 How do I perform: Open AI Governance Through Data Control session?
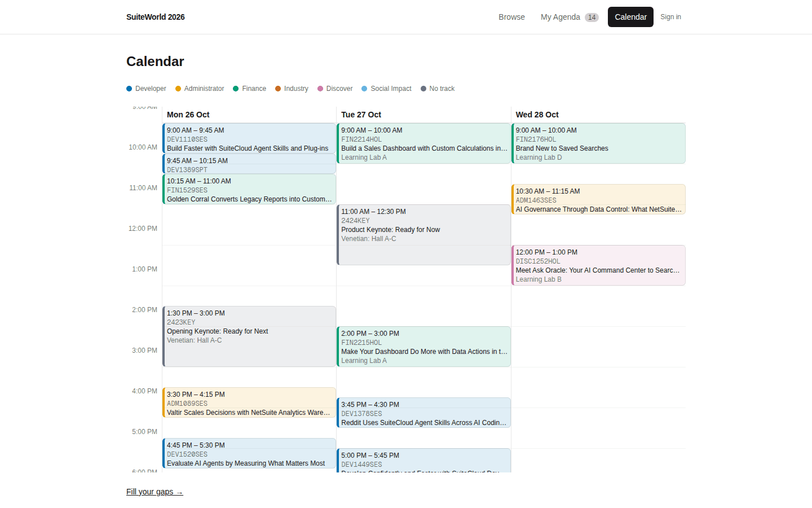(x=598, y=199)
